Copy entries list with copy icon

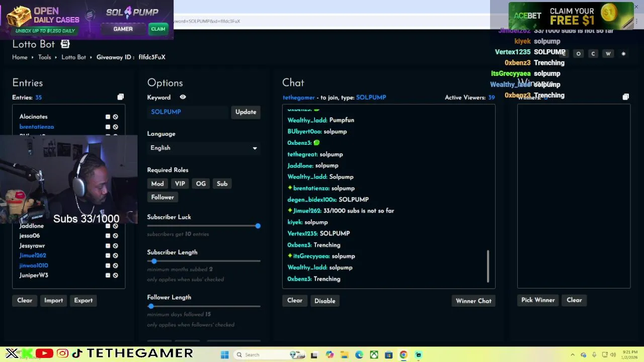120,97
